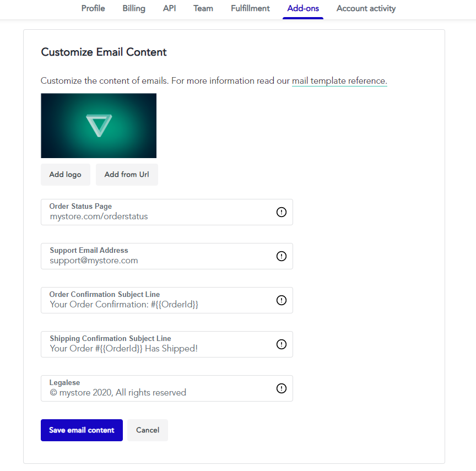Open the Billing tab
The height and width of the screenshot is (471, 476).
click(133, 9)
